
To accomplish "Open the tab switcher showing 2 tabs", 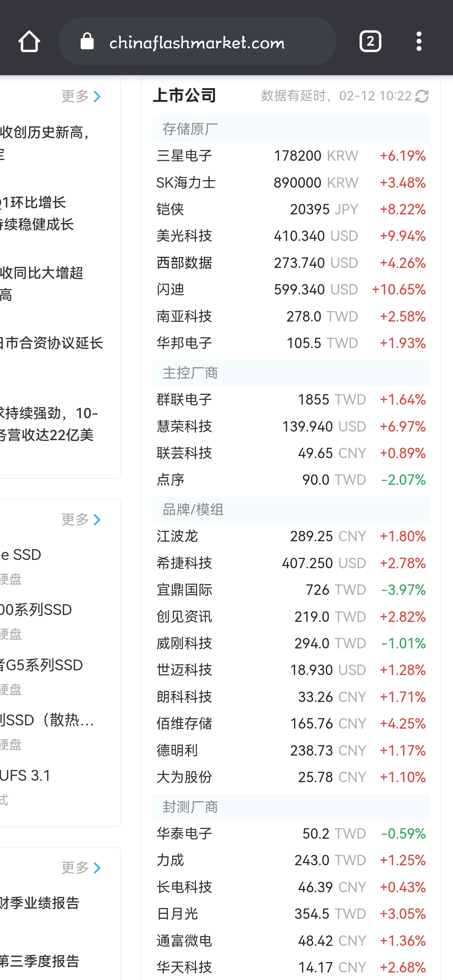I will pos(370,41).
